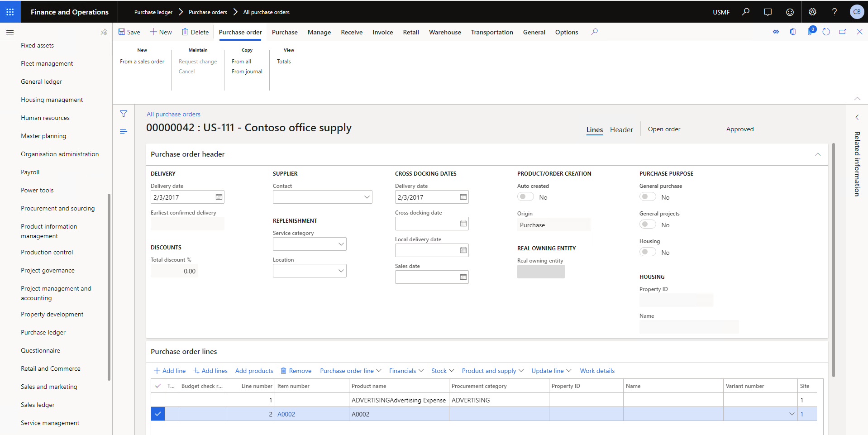Screen dimensions: 868x435
Task: Switch to the Header view
Action: [621, 129]
